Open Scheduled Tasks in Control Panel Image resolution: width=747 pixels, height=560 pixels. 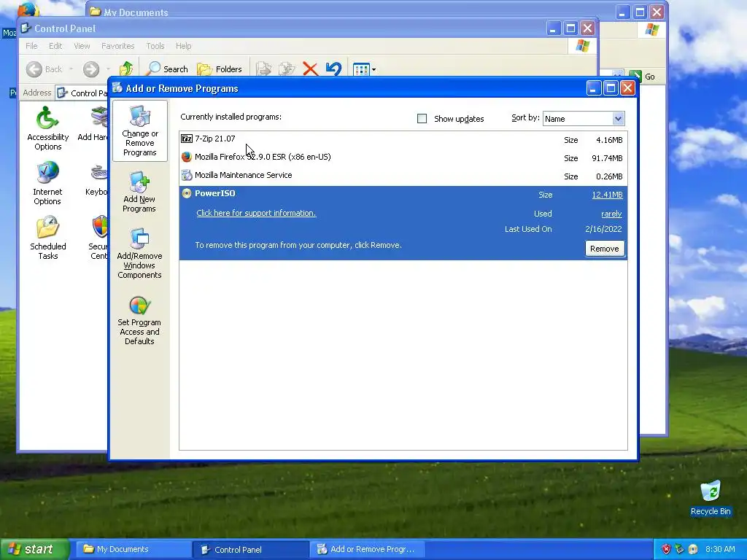click(x=47, y=238)
